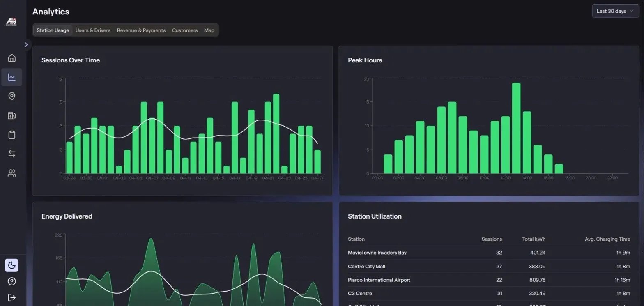Image resolution: width=644 pixels, height=306 pixels.
Task: Click the 1h 16m charging time value
Action: [x=622, y=280]
